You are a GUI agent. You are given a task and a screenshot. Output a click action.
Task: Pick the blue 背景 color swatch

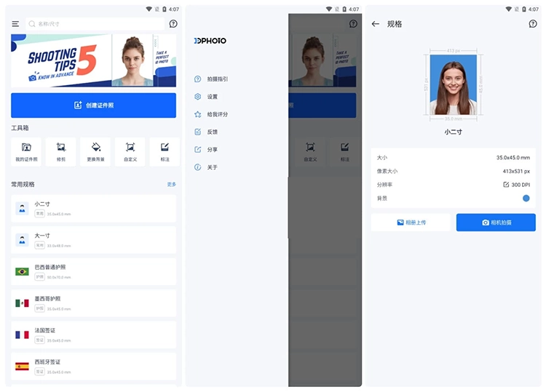pyautogui.click(x=526, y=198)
